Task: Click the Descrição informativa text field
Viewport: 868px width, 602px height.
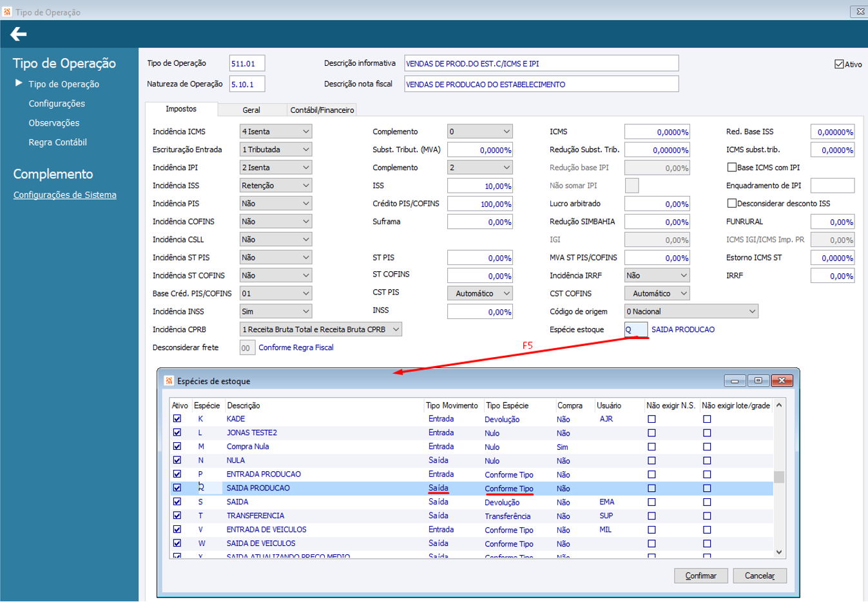Action: (541, 64)
